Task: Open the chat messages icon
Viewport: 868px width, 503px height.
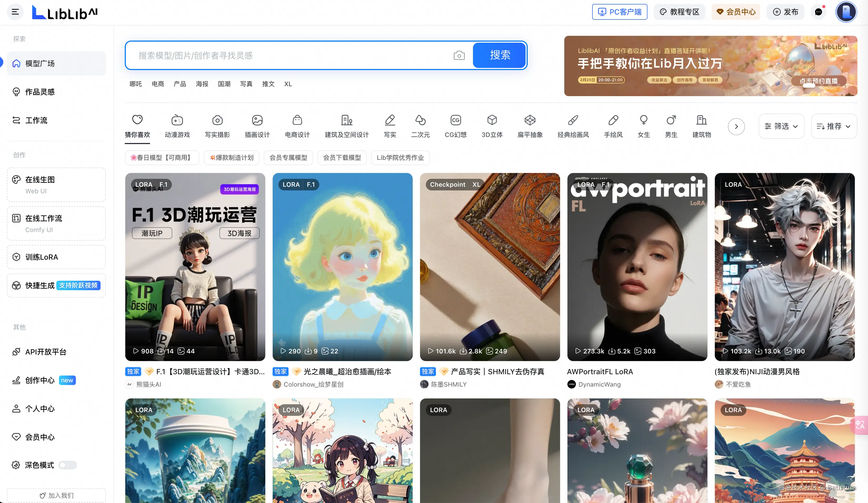Action: click(819, 12)
